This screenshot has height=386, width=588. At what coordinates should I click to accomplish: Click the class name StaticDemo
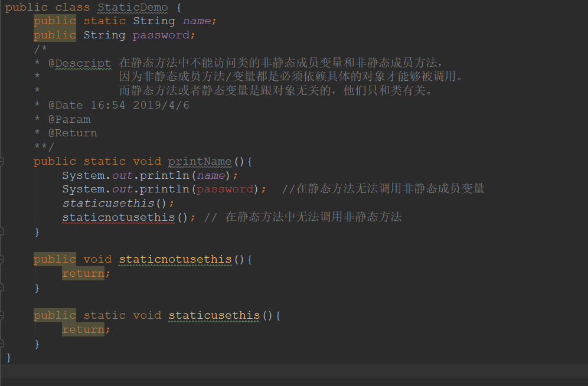(x=132, y=8)
